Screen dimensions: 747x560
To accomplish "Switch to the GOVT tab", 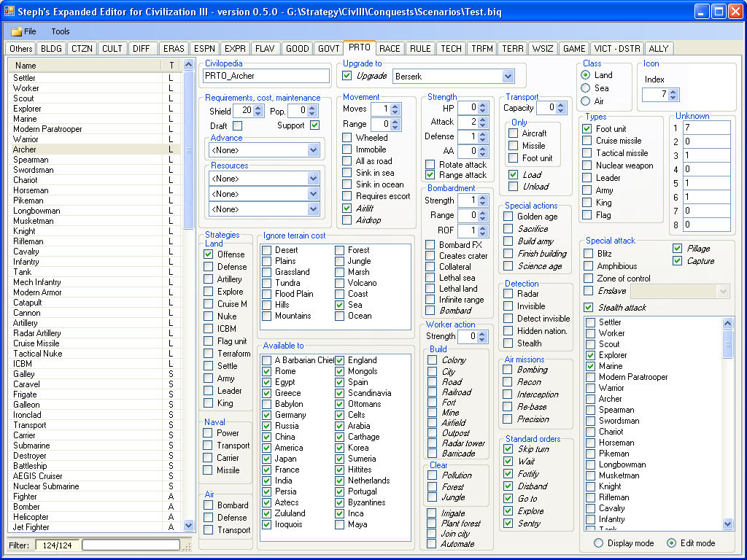I will tap(329, 49).
